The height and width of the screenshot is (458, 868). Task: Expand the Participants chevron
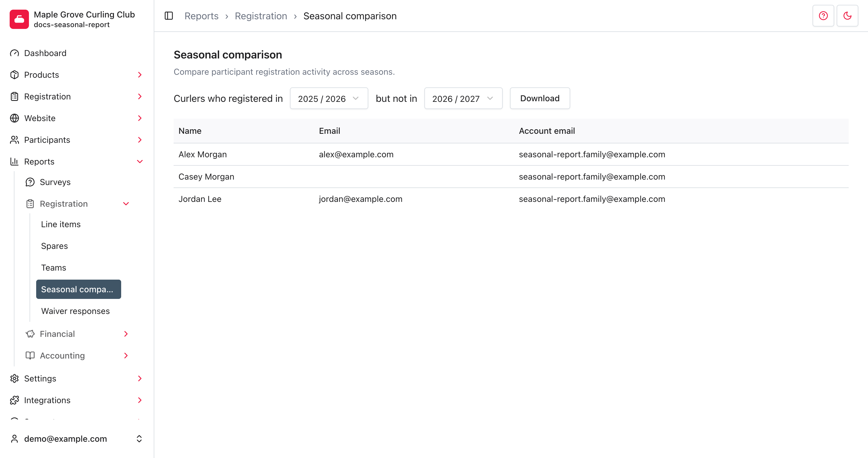point(140,140)
